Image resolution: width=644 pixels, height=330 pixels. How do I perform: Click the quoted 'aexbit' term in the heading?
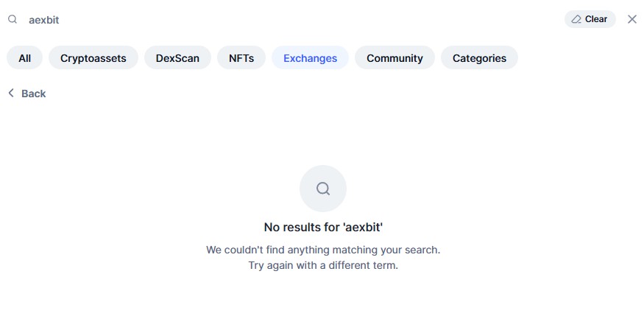(x=363, y=227)
